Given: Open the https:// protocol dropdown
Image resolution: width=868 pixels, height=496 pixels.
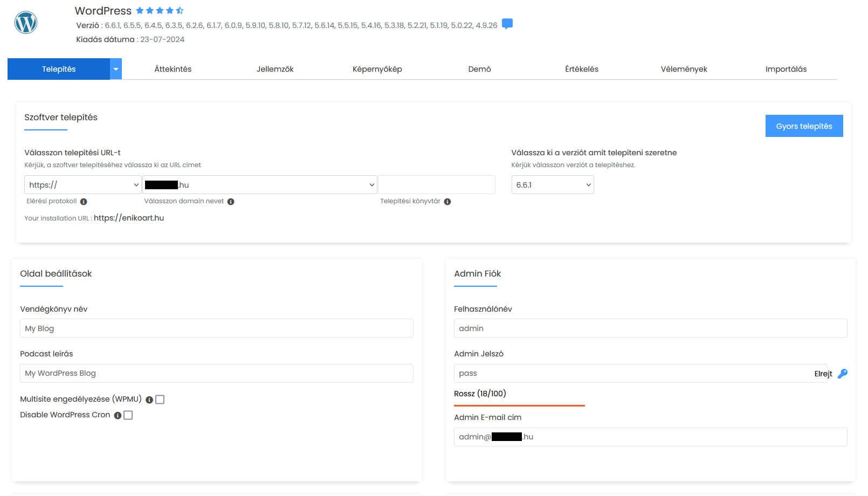Looking at the screenshot, I should click(x=82, y=184).
